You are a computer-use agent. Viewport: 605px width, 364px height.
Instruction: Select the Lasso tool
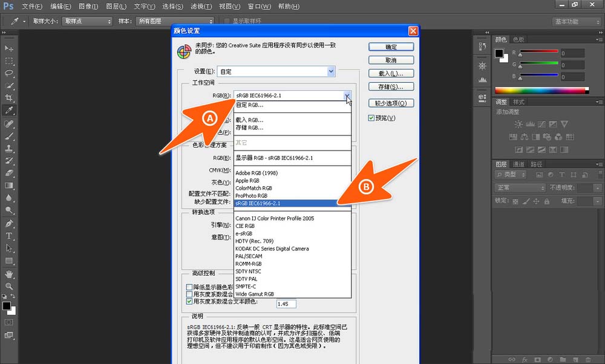coord(8,74)
